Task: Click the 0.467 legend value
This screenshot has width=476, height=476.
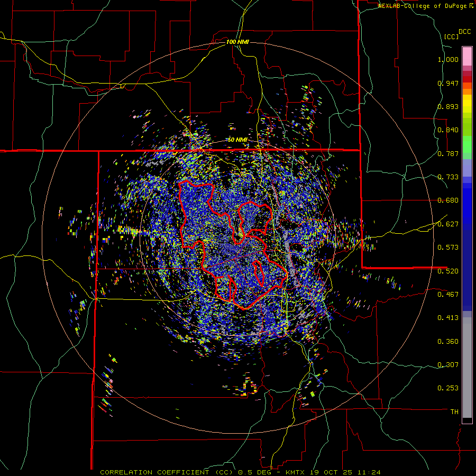Action: tap(448, 294)
